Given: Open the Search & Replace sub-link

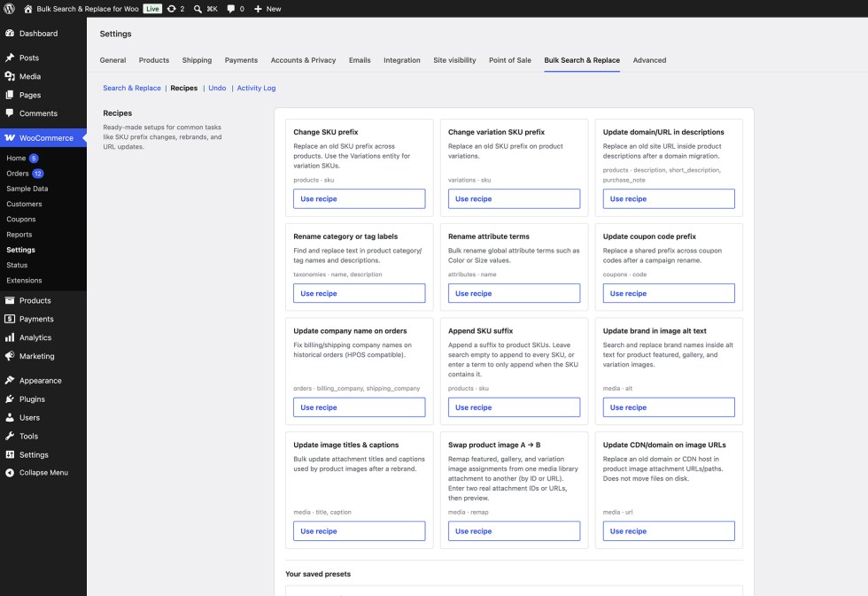Looking at the screenshot, I should coord(132,88).
